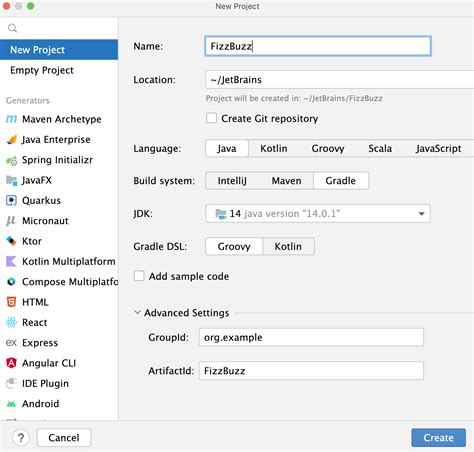Set build system to Gradle
This screenshot has height=452, width=474.
[341, 181]
